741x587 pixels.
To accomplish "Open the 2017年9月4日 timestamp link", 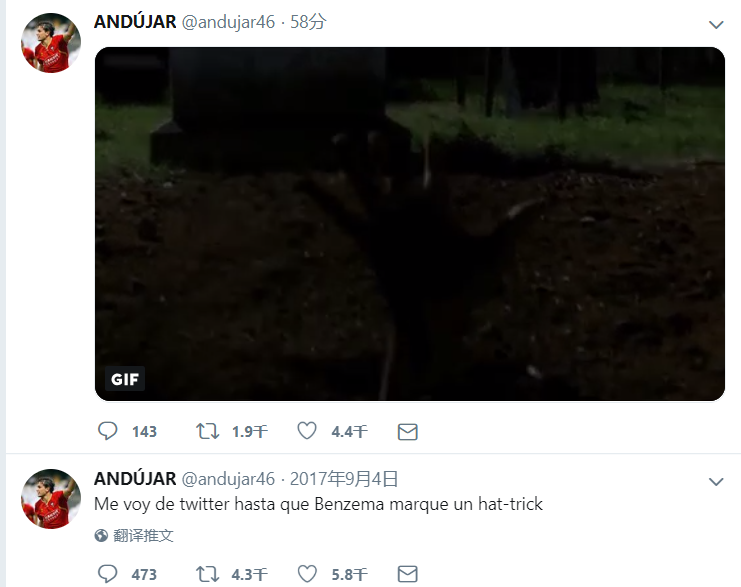I will (x=344, y=479).
